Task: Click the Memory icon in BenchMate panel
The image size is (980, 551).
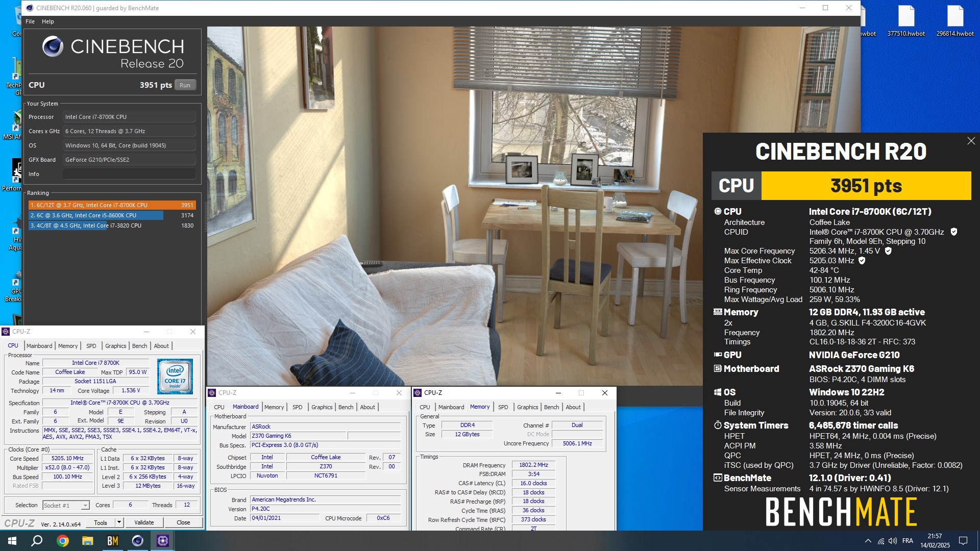Action: tap(718, 312)
